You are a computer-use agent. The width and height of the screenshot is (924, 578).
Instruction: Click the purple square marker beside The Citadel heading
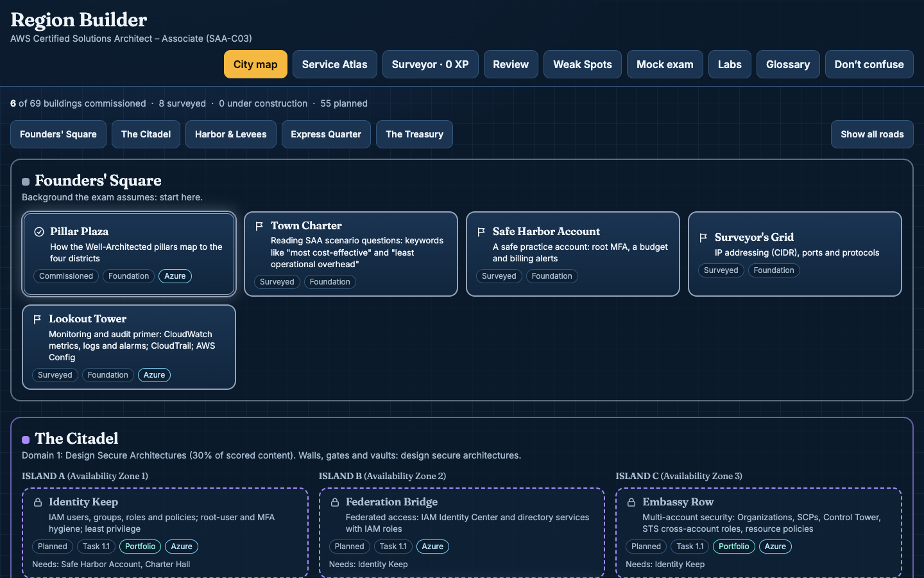tap(26, 440)
